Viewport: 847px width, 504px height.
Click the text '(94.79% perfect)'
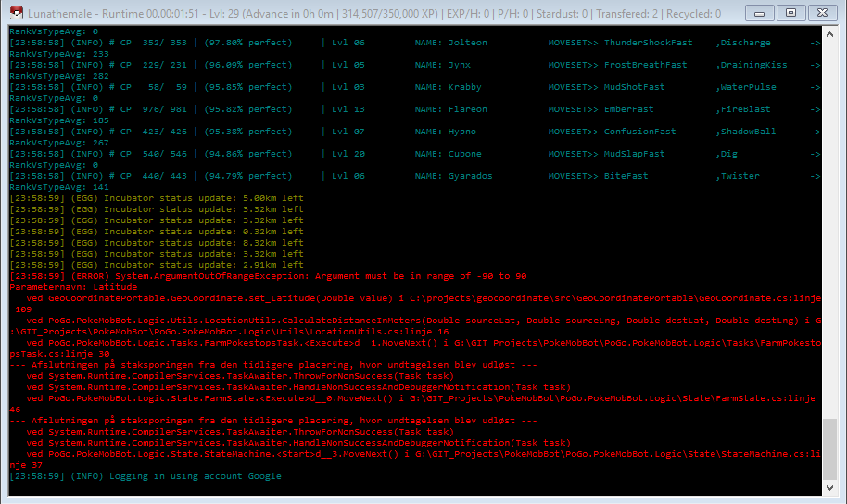248,175
